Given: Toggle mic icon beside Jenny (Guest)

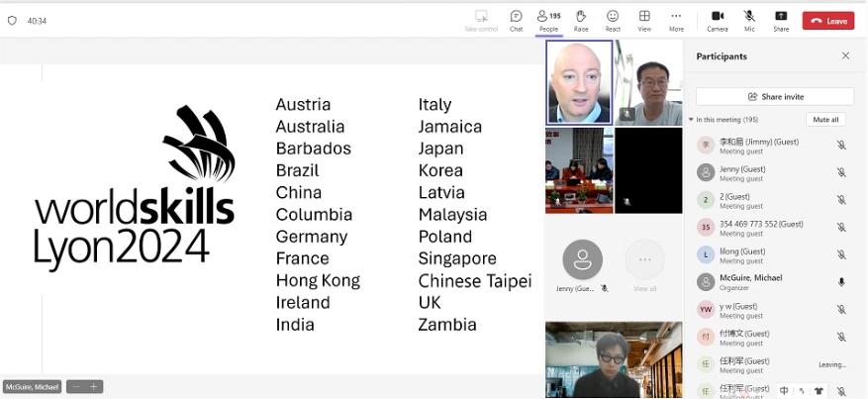Looking at the screenshot, I should coord(841,172).
